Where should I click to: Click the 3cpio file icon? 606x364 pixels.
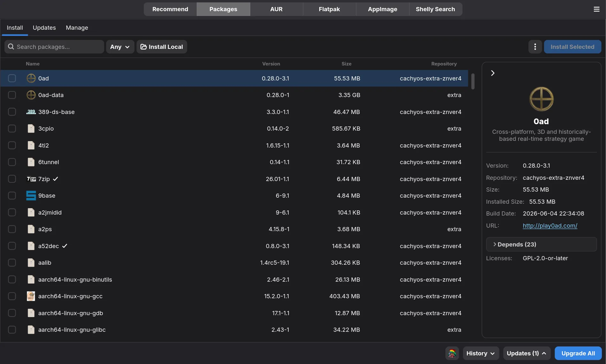pyautogui.click(x=31, y=128)
